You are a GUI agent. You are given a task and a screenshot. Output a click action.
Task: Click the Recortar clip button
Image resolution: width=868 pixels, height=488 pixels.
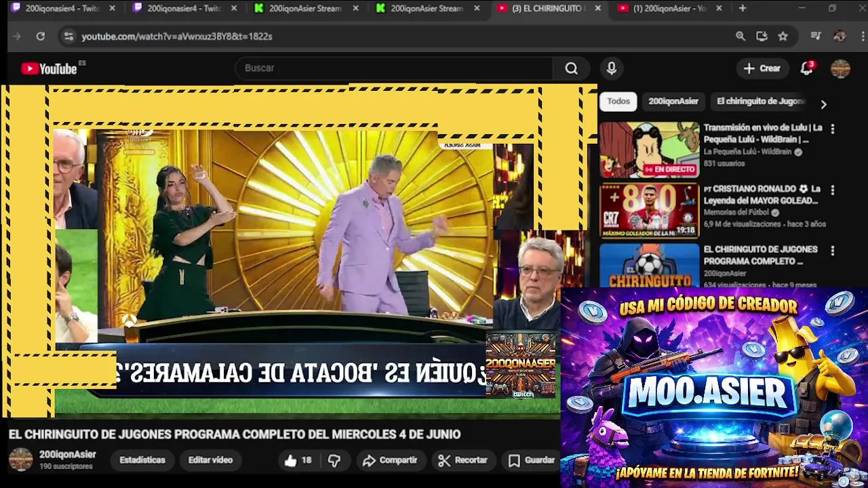click(463, 461)
